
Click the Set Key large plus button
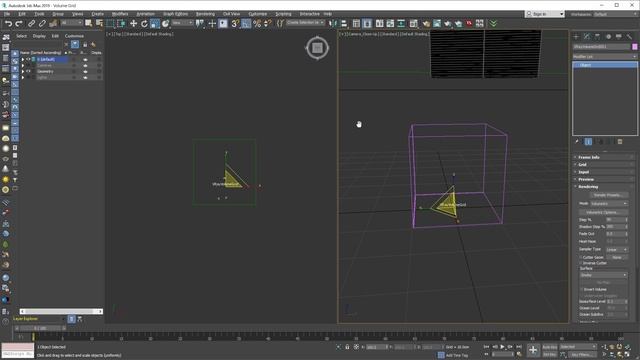[533, 350]
